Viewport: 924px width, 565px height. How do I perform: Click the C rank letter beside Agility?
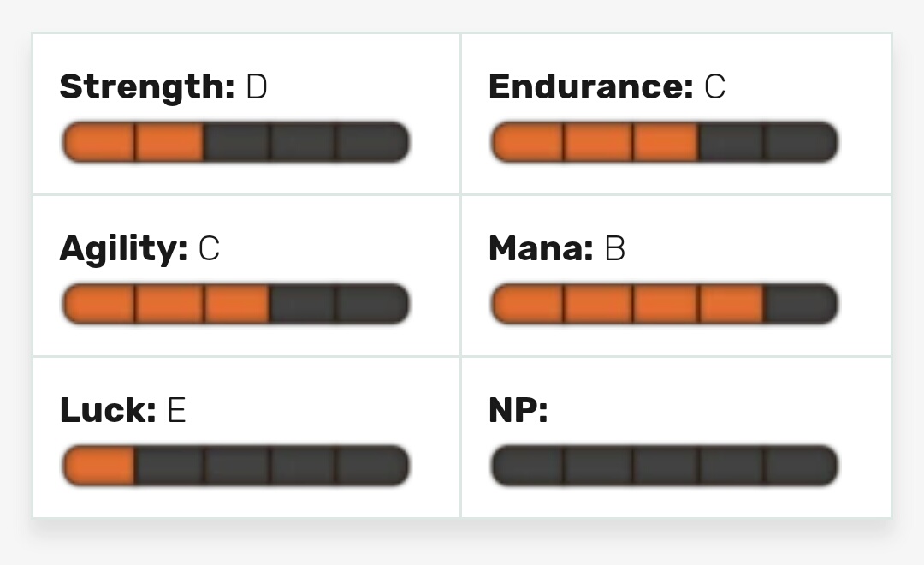(210, 248)
